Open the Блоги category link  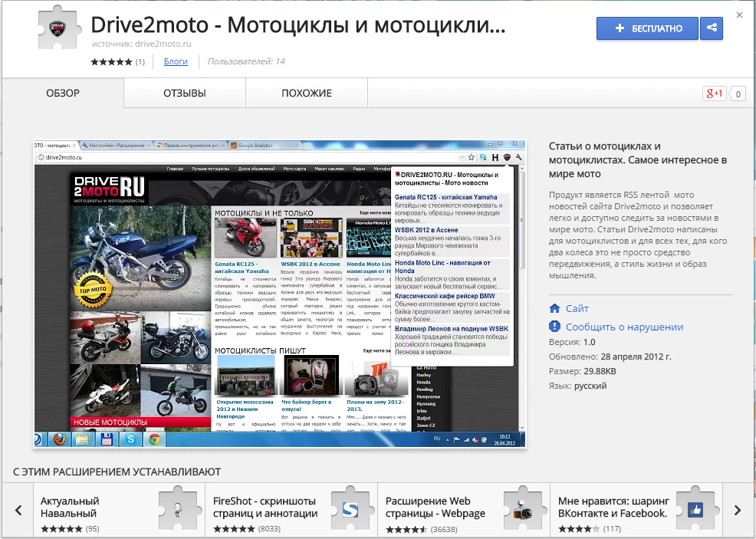[x=176, y=61]
